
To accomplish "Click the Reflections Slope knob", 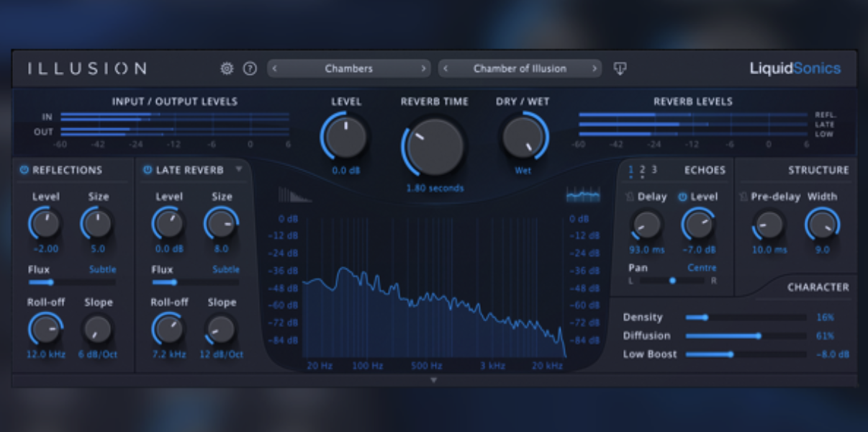I will [x=98, y=330].
